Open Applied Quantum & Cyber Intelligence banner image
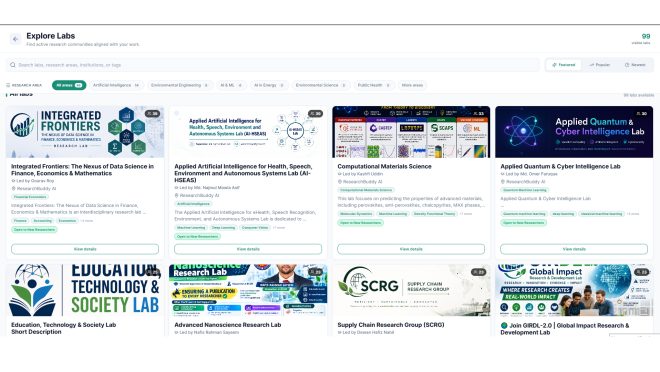660x372 pixels. click(x=574, y=132)
